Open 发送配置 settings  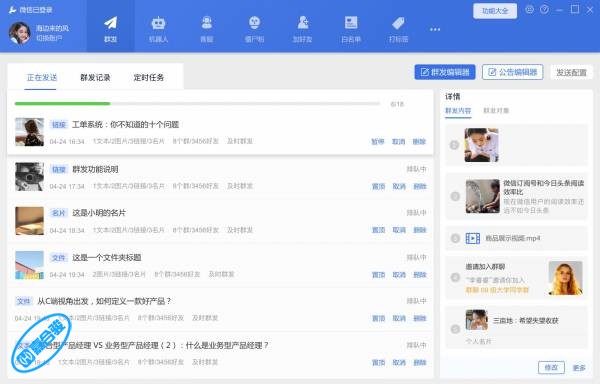(x=571, y=72)
